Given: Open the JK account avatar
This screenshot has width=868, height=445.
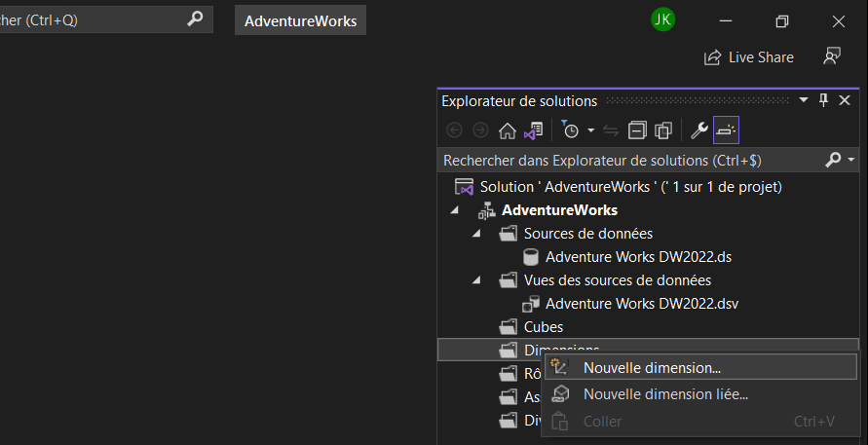Looking at the screenshot, I should tap(662, 19).
